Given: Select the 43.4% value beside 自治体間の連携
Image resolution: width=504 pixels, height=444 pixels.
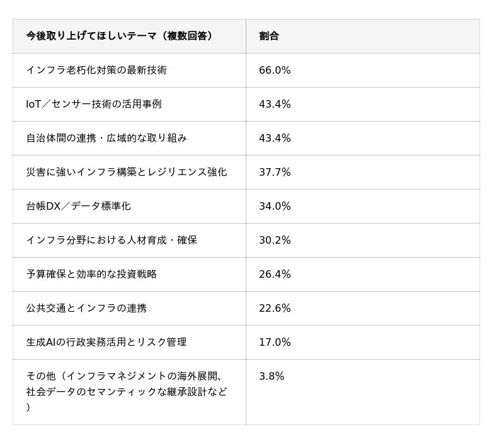Looking at the screenshot, I should point(275,138).
